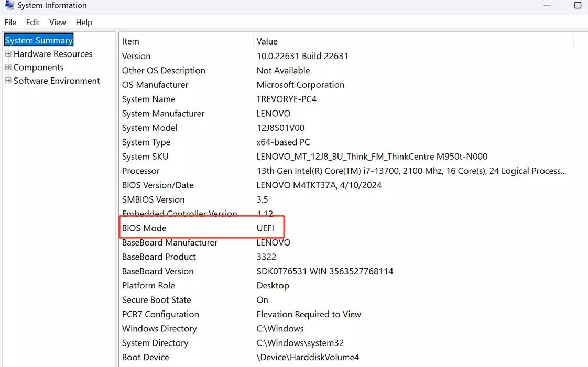Select the Software Environment category
Image resolution: width=588 pixels, height=367 pixels.
pyautogui.click(x=57, y=81)
